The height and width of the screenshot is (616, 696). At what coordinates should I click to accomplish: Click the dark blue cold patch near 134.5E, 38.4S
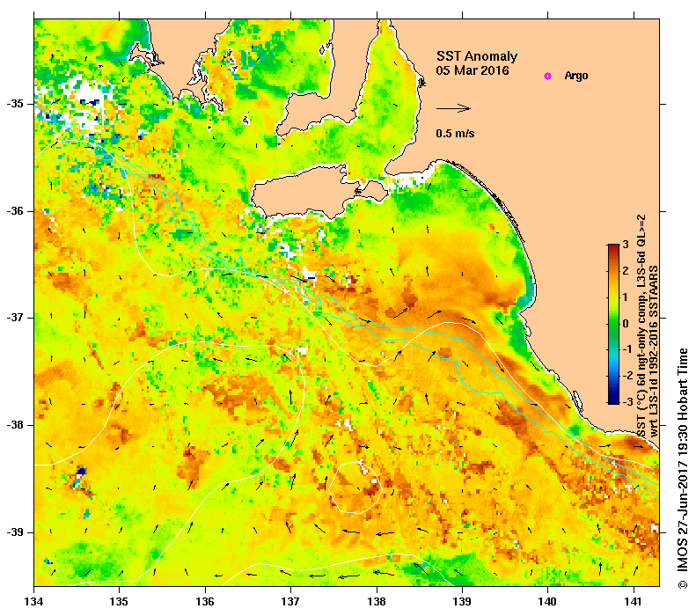(x=81, y=471)
